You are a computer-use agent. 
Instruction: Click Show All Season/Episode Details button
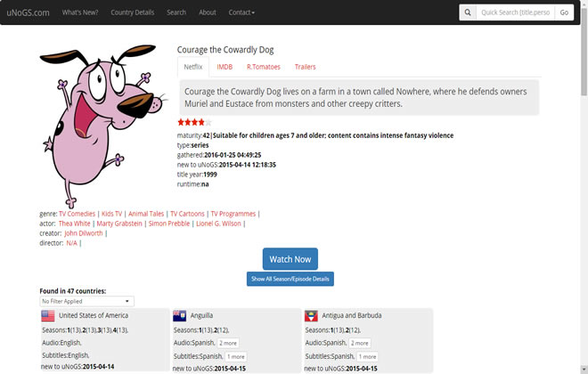pyautogui.click(x=290, y=279)
